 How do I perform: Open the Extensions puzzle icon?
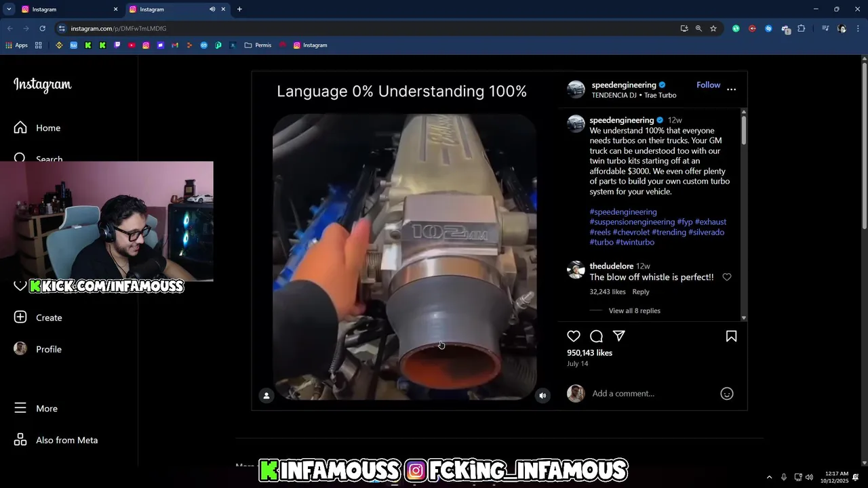(x=802, y=28)
